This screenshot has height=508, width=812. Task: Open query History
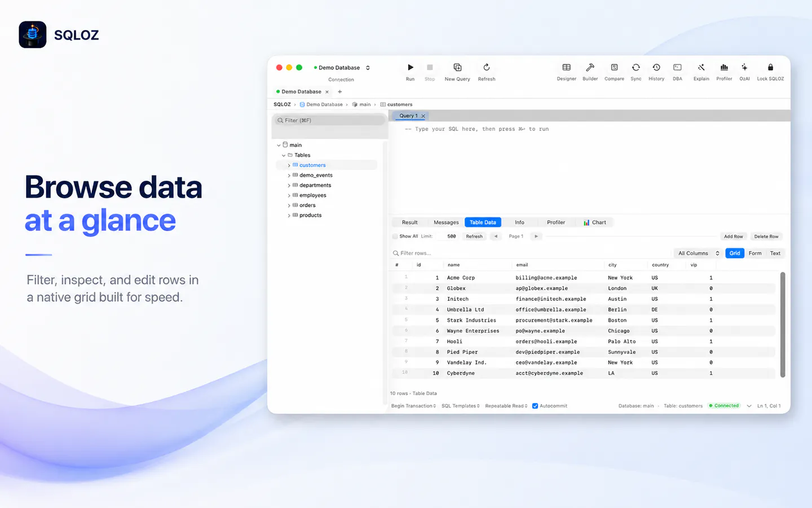[656, 68]
